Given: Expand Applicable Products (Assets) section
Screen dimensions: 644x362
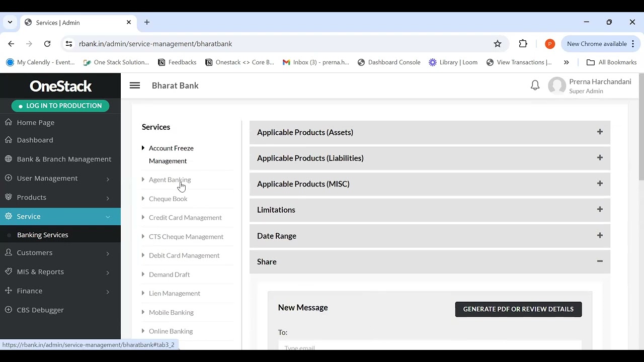Looking at the screenshot, I should coord(430,132).
